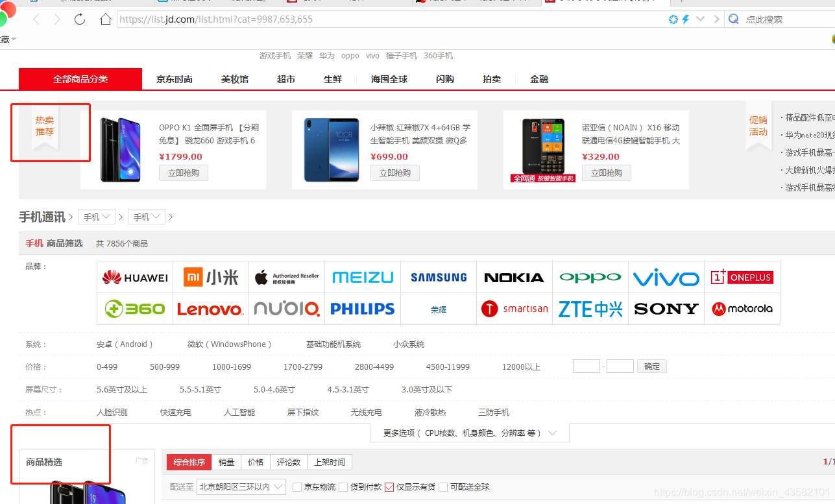Viewport: 835px width, 504px height.
Task: Go forward with the browser forward arrow
Action: click(x=57, y=19)
